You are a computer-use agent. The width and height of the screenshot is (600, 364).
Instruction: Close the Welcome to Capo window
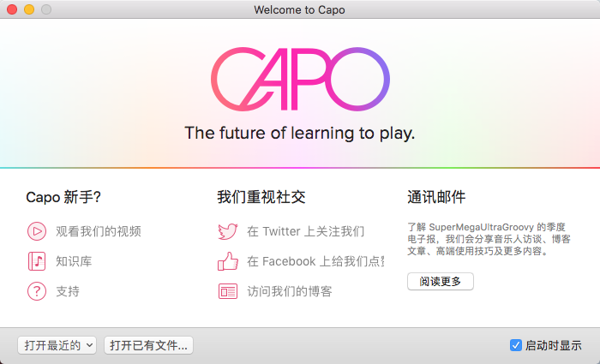pyautogui.click(x=12, y=9)
